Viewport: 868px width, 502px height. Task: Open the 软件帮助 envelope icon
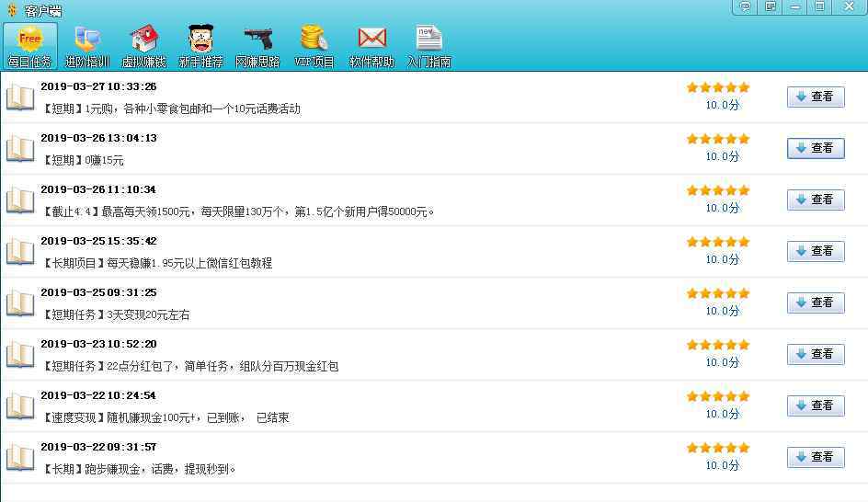click(x=371, y=47)
